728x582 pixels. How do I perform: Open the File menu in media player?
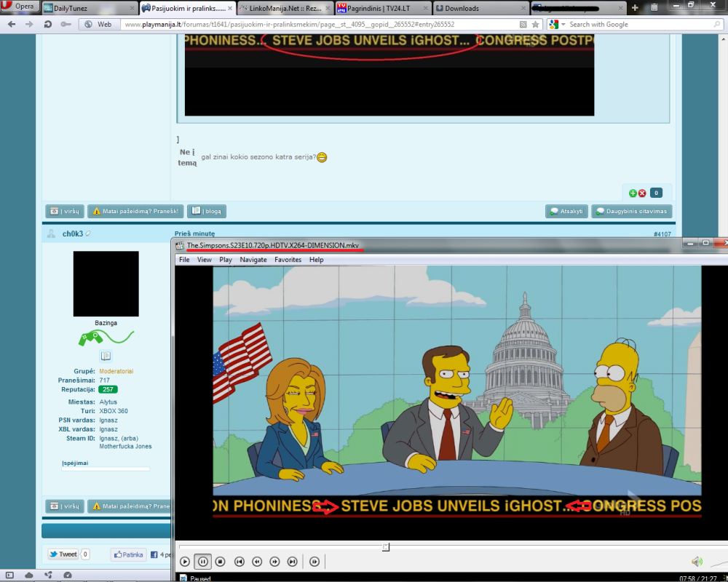coord(184,260)
